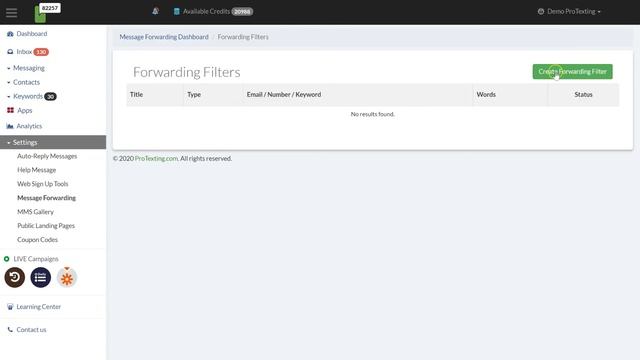The height and width of the screenshot is (360, 640).
Task: Open Coupon Codes
Action: point(37,240)
